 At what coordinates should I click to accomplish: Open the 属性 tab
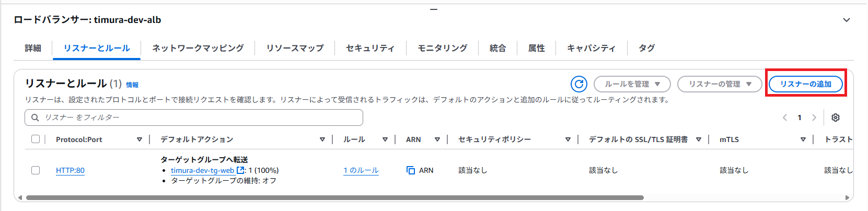(x=537, y=48)
